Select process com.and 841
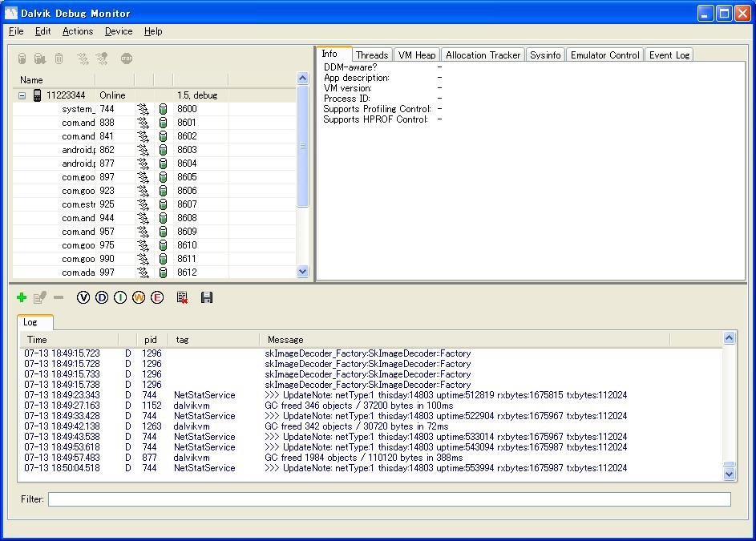 click(154, 136)
